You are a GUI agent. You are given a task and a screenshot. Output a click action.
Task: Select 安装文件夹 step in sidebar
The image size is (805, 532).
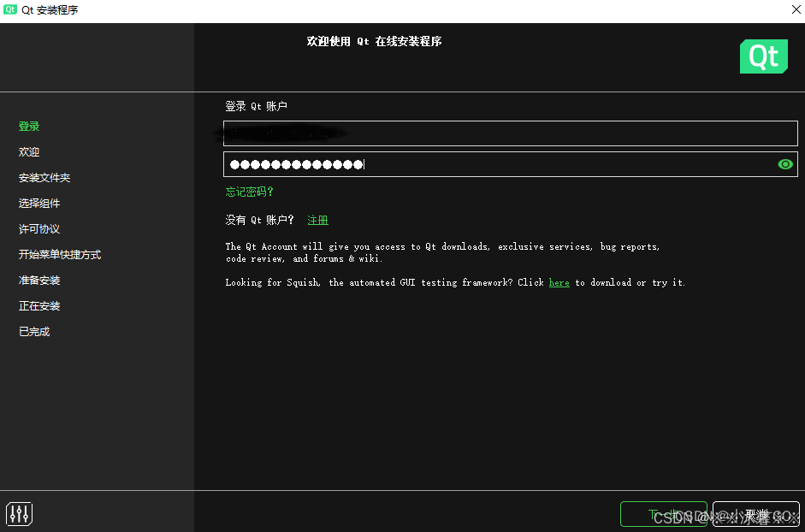(44, 178)
